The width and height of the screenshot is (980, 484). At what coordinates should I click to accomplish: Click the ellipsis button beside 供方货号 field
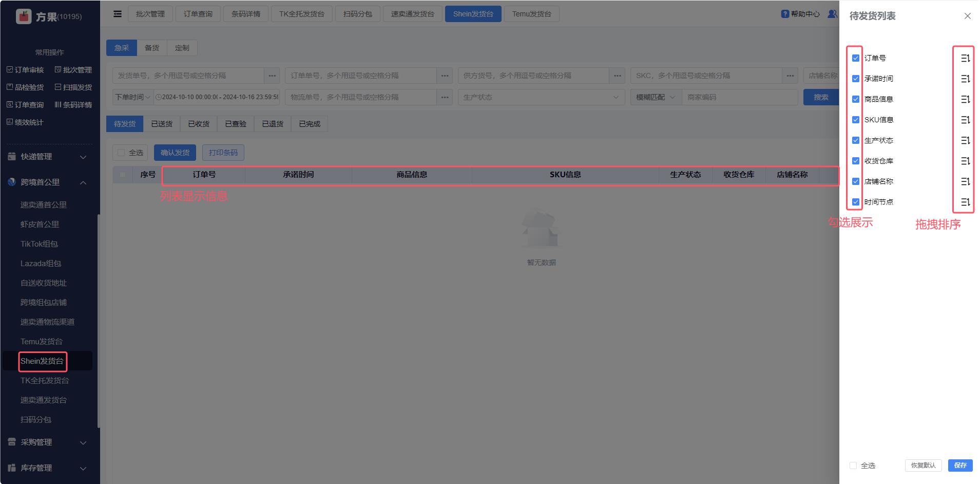pos(618,76)
